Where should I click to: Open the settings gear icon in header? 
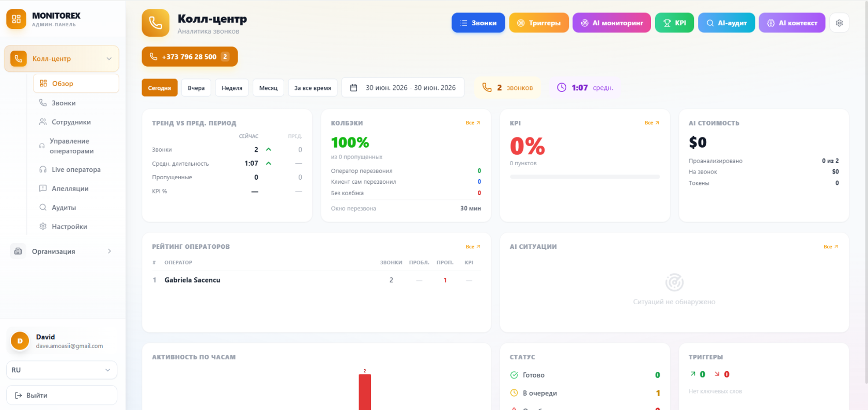pyautogui.click(x=839, y=23)
